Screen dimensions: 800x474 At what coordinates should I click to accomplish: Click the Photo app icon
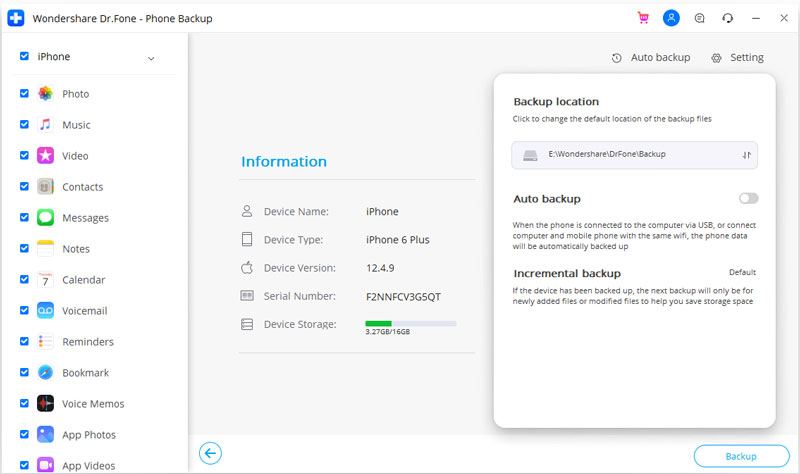pos(45,93)
